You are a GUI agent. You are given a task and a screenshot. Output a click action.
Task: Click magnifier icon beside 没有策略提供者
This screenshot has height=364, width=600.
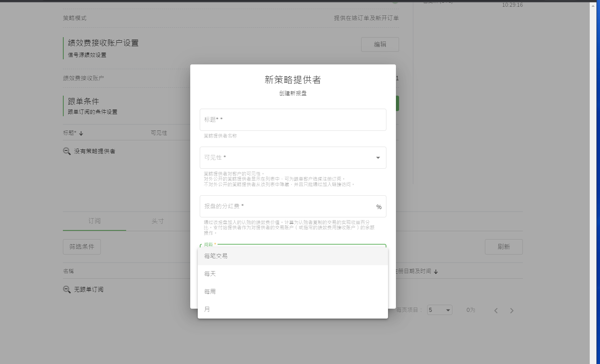67,151
